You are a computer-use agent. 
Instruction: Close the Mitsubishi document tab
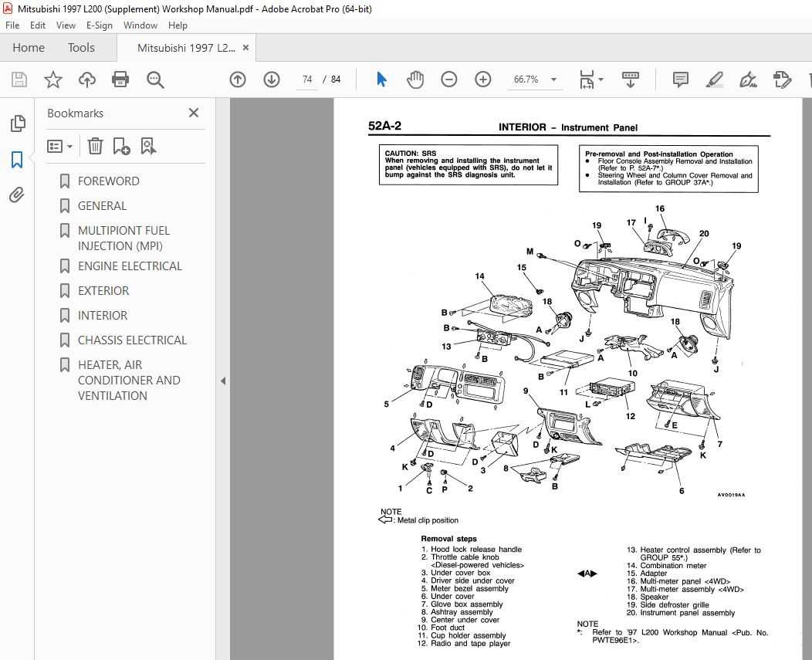click(246, 48)
